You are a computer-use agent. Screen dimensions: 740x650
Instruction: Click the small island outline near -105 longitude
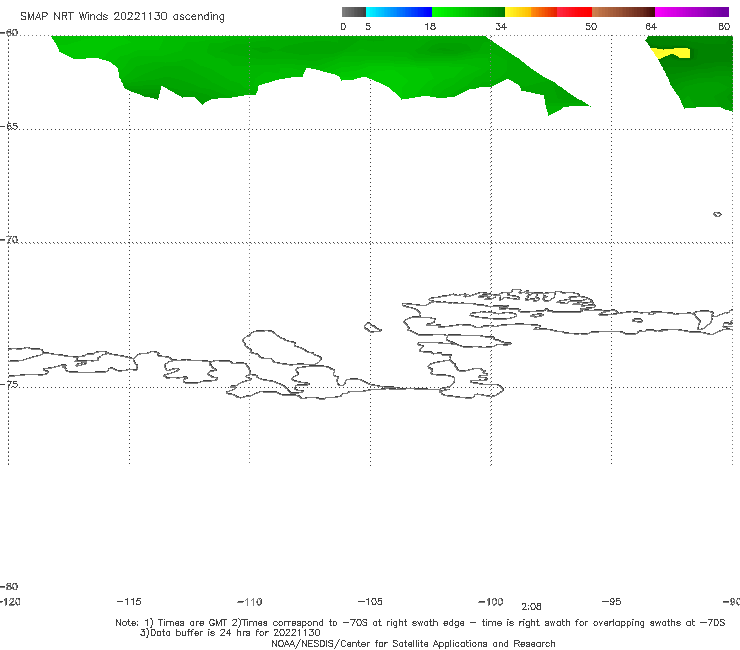point(372,327)
